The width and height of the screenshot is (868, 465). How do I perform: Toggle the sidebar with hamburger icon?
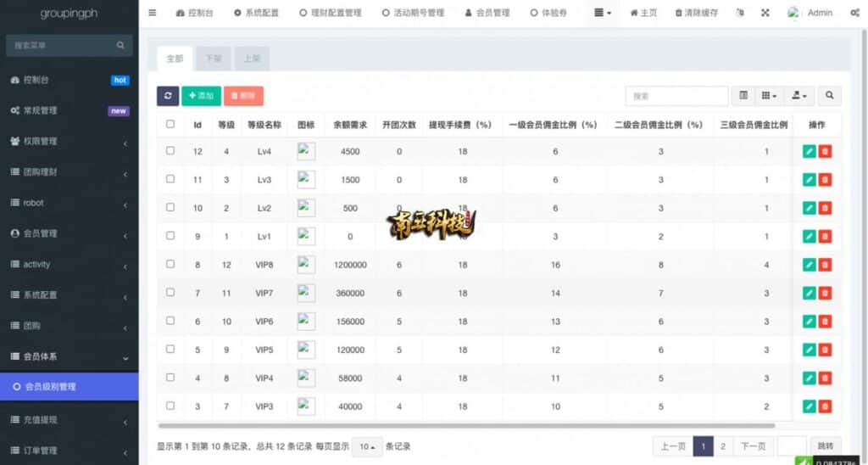click(x=152, y=13)
